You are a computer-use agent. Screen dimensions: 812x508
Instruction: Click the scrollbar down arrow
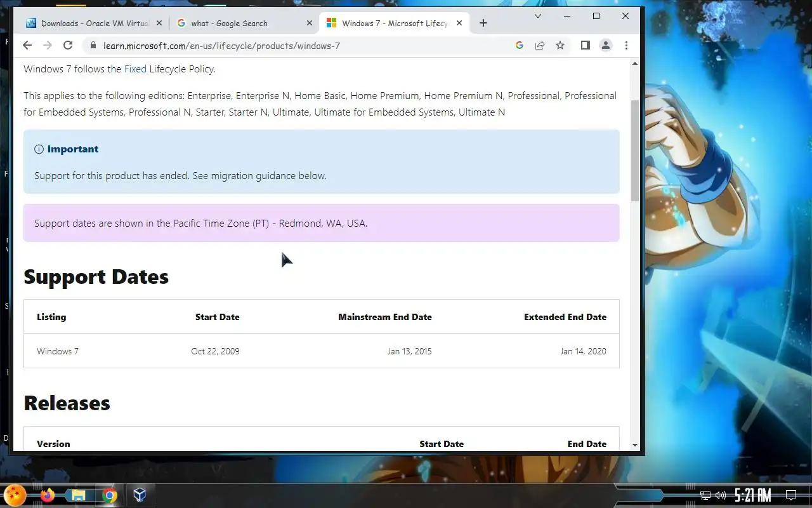coord(635,445)
